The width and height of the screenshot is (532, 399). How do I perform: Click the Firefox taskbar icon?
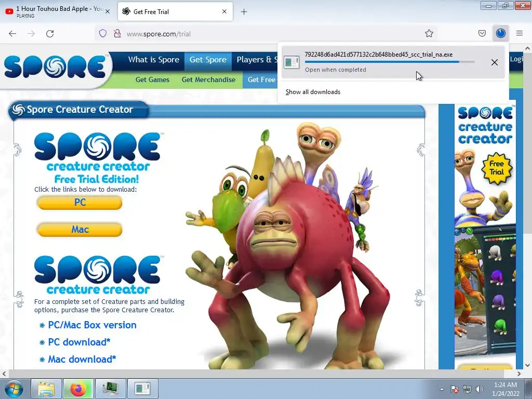[78, 389]
